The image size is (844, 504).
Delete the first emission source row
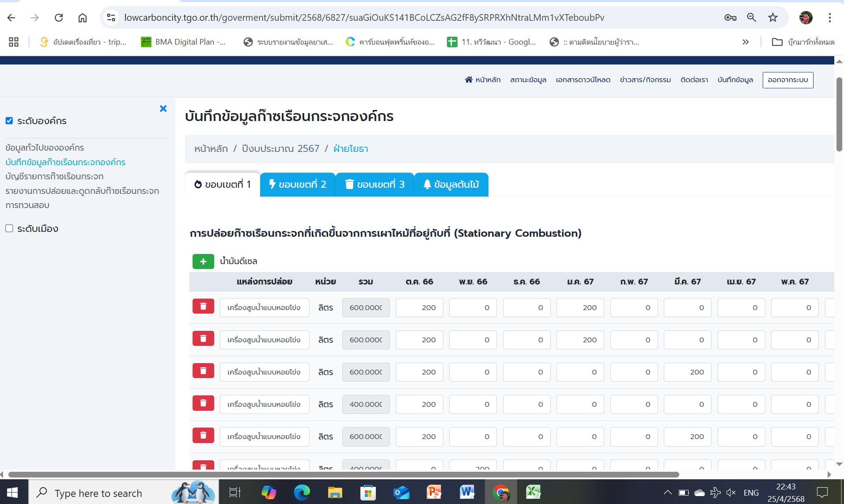[x=203, y=306]
